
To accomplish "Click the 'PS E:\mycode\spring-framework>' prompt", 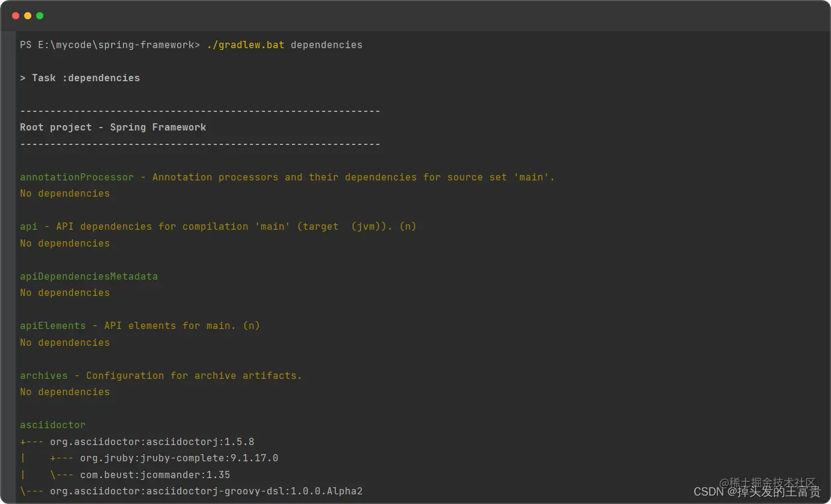I will click(110, 45).
